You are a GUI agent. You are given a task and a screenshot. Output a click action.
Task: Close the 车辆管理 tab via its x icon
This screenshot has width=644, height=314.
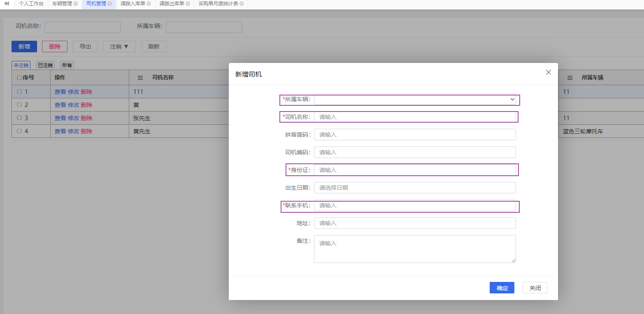pos(76,4)
